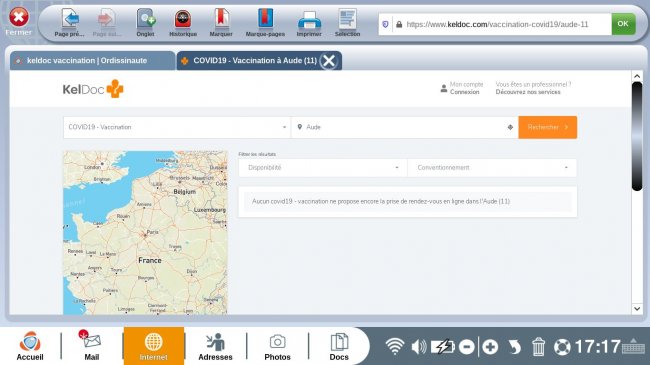This screenshot has width=650, height=365.
Task: Close the browser with Fermer button
Action: [x=19, y=22]
